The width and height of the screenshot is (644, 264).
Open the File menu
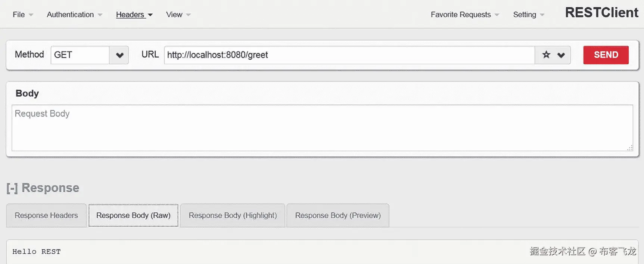tap(22, 15)
